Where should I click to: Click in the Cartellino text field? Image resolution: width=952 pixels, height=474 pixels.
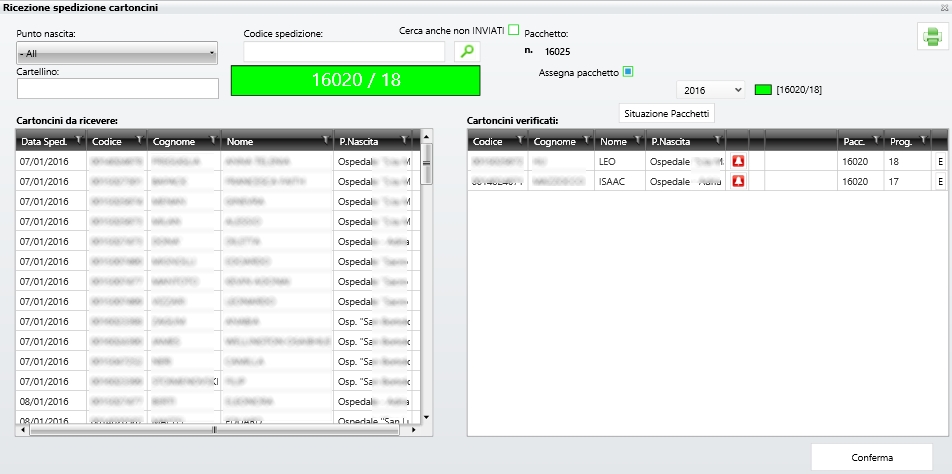pyautogui.click(x=117, y=88)
